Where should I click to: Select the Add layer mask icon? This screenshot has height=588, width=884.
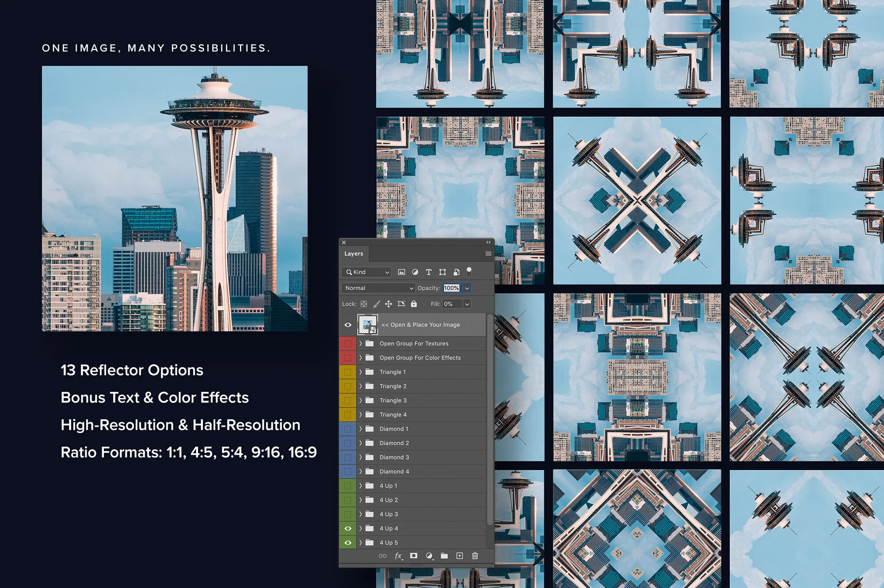(413, 556)
